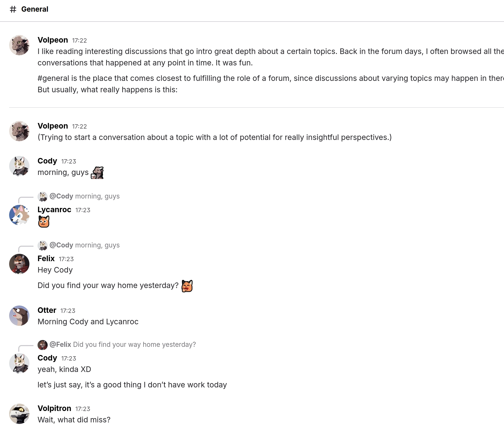Click the small Felix avatar in the reply preview
This screenshot has width=504, height=429.
click(43, 345)
